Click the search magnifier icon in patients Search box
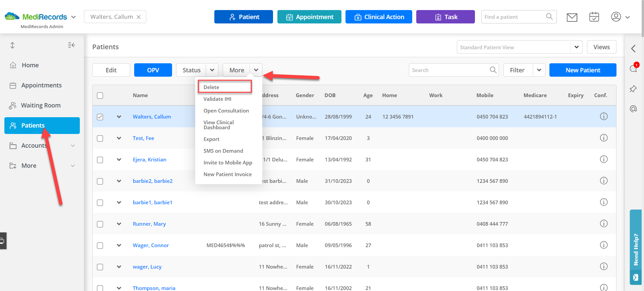The height and width of the screenshot is (291, 644). pos(493,70)
